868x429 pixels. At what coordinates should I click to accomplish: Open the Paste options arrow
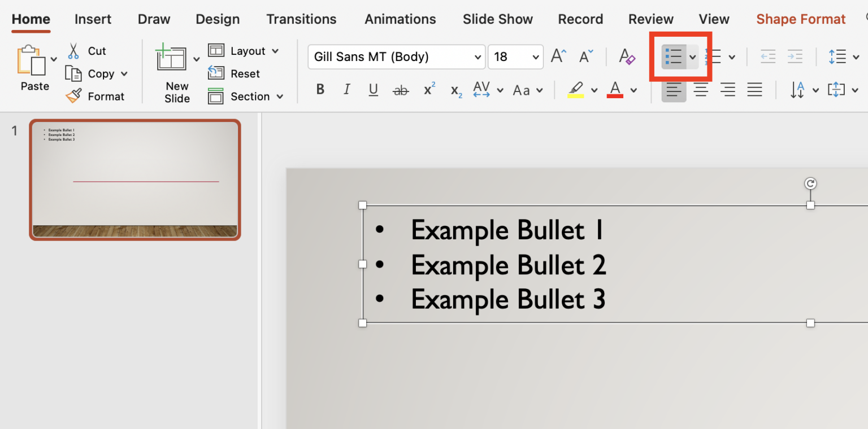pos(54,59)
